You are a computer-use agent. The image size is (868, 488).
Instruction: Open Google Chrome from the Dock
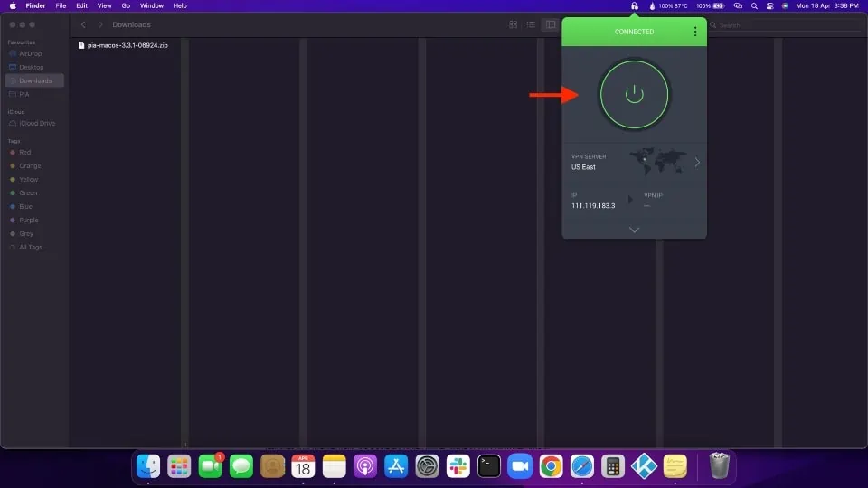click(552, 466)
